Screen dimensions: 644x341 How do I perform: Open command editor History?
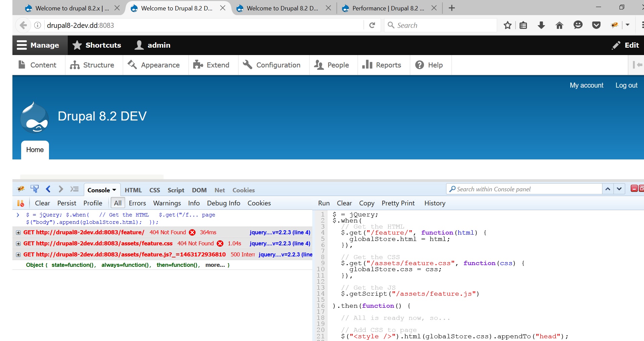[435, 203]
